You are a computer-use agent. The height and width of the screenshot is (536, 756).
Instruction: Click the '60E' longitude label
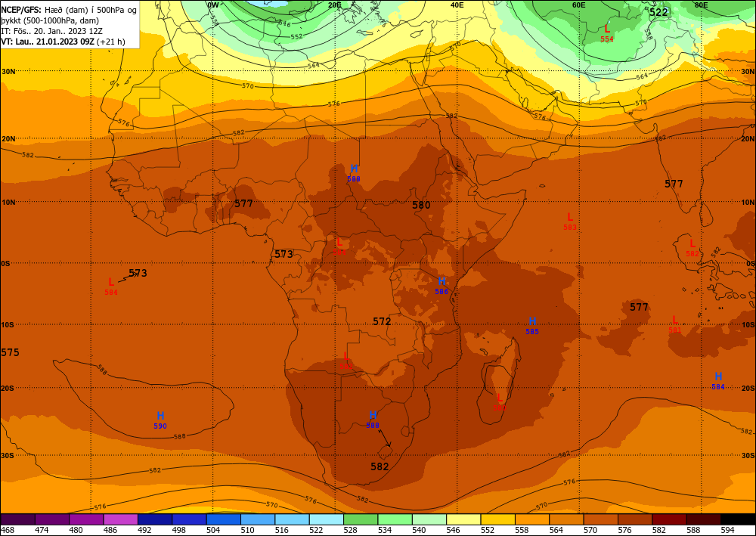pyautogui.click(x=579, y=5)
